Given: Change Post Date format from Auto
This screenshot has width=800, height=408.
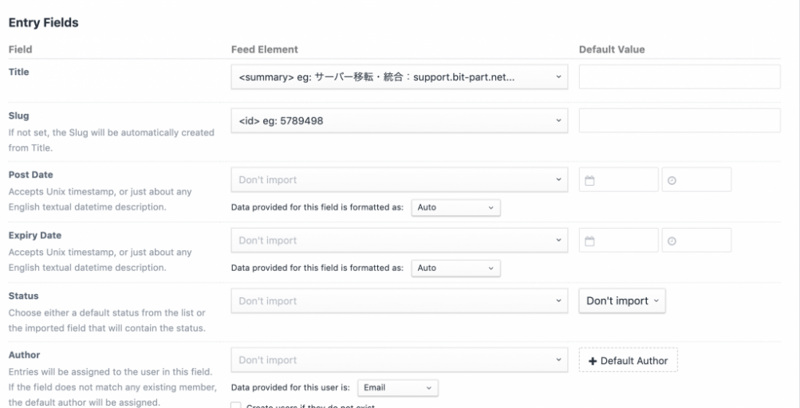Looking at the screenshot, I should tap(454, 208).
